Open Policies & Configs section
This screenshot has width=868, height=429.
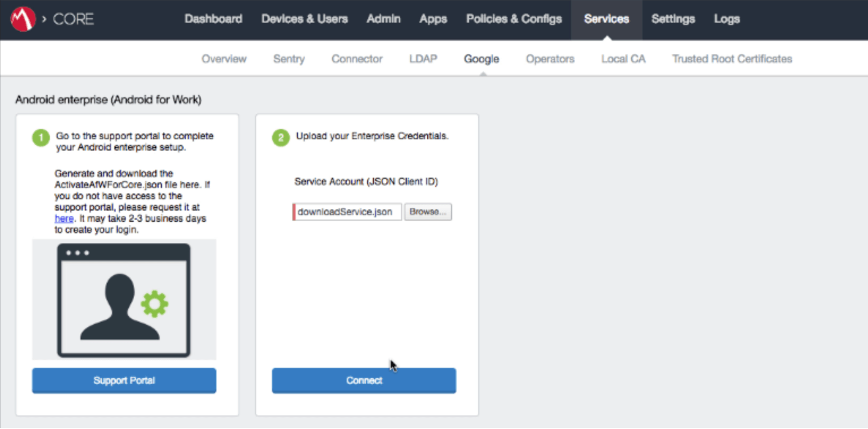tap(514, 19)
